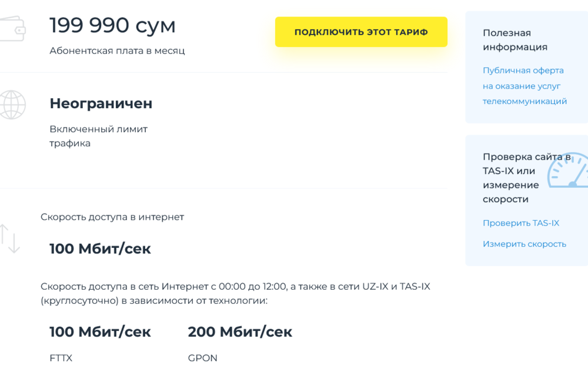This screenshot has width=588, height=390.
Task: Follow the Проверить TAS-IX link
Action: (520, 223)
